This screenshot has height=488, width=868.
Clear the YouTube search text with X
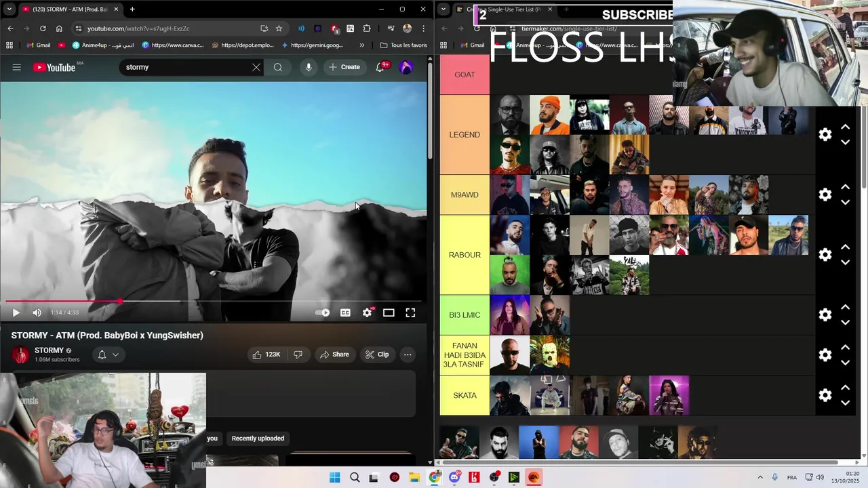256,67
